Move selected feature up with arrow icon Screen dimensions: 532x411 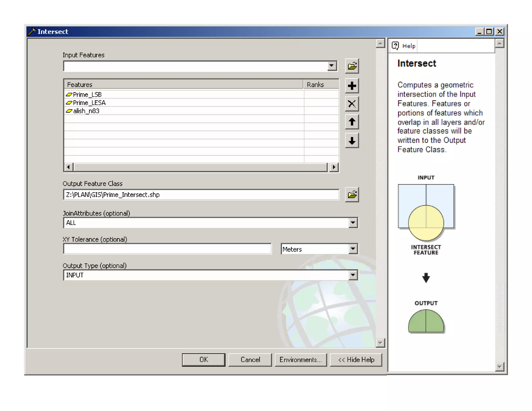(x=352, y=122)
